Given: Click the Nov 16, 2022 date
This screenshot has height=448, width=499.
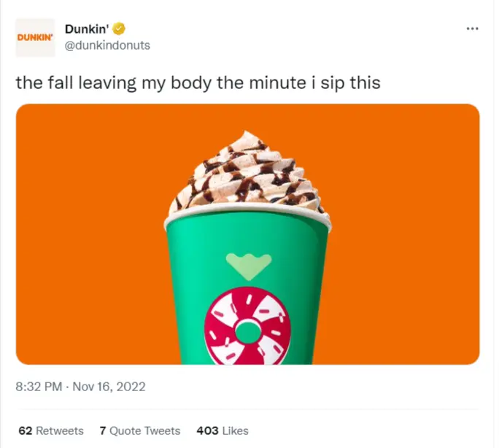Looking at the screenshot, I should 112,387.
